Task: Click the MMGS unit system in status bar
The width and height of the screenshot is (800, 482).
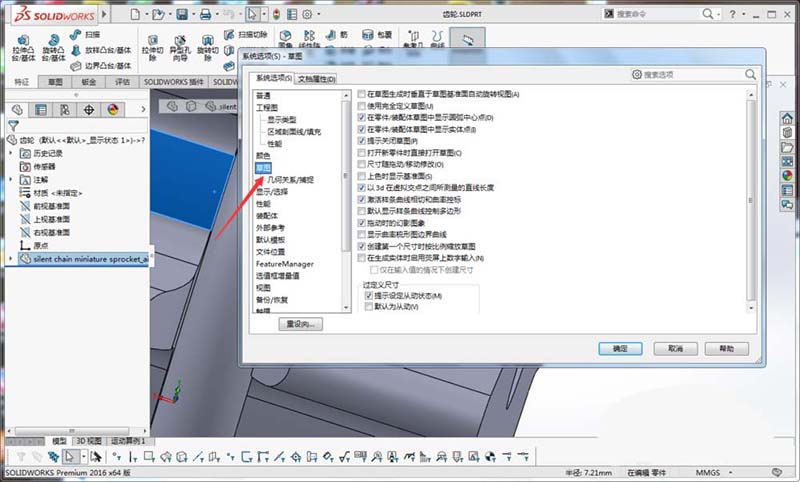Action: (x=708, y=473)
